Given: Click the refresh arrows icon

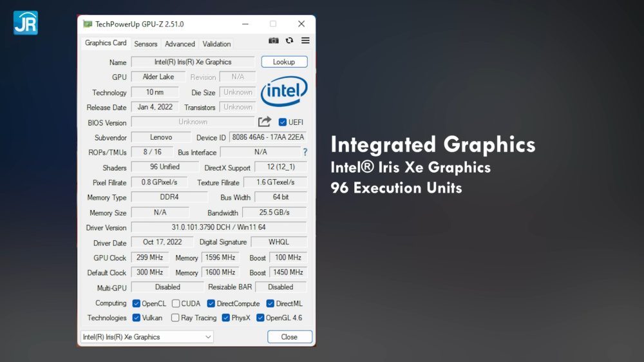Looking at the screenshot, I should click(x=290, y=41).
